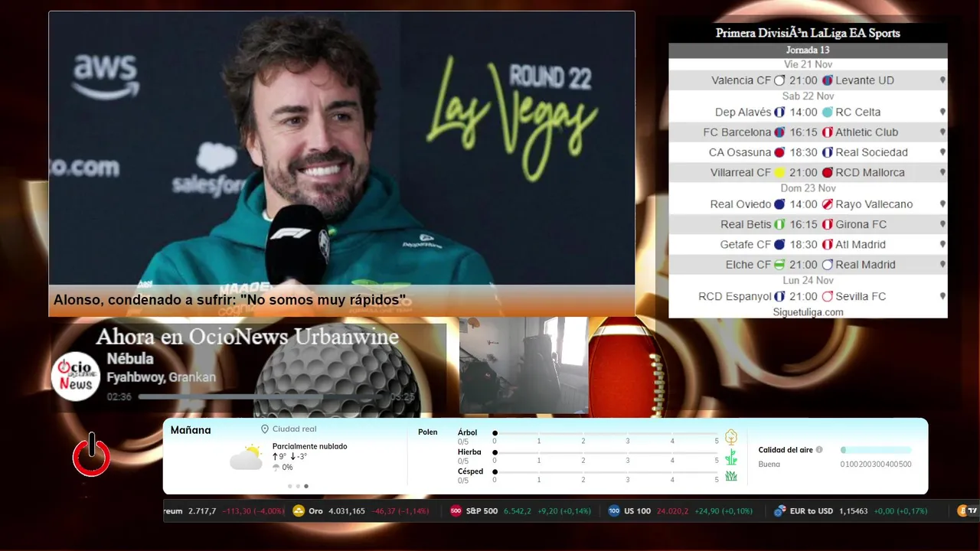Screen dimensions: 980x551
Task: Click the Real Sociedad team name
Action: click(871, 152)
